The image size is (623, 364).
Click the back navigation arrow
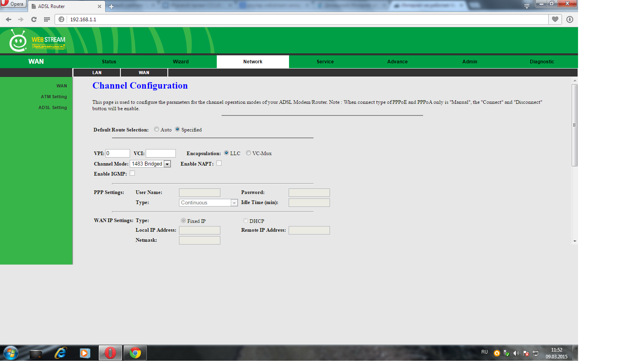click(8, 19)
